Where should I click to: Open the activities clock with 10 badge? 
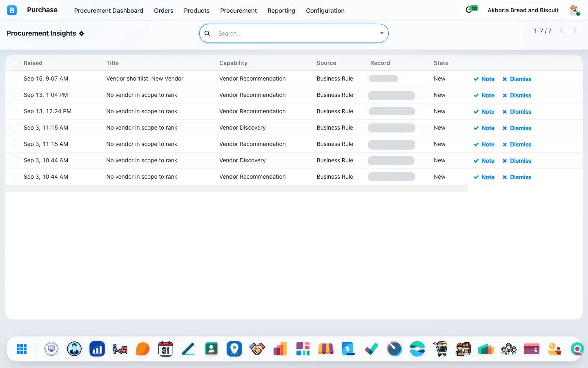(x=471, y=9)
